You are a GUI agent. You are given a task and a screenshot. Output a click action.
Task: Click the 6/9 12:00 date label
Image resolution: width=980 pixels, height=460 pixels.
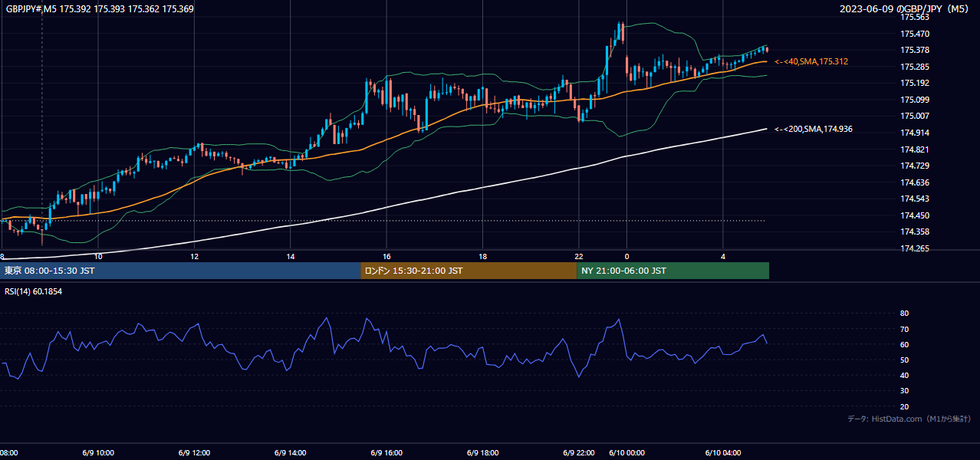pyautogui.click(x=194, y=453)
